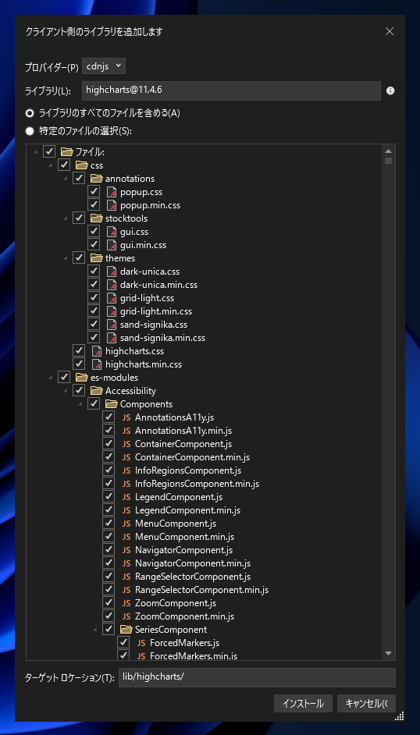Toggle the NavigatorComponent.min.js checkbox
This screenshot has width=420, height=735.
(108, 563)
